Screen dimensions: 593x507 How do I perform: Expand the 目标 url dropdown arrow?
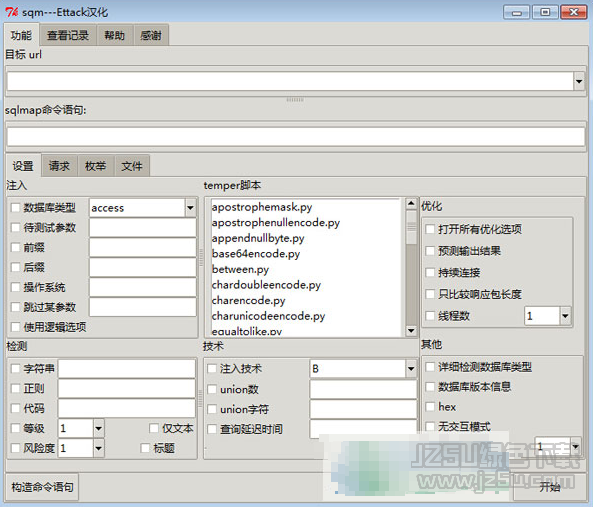click(x=579, y=81)
